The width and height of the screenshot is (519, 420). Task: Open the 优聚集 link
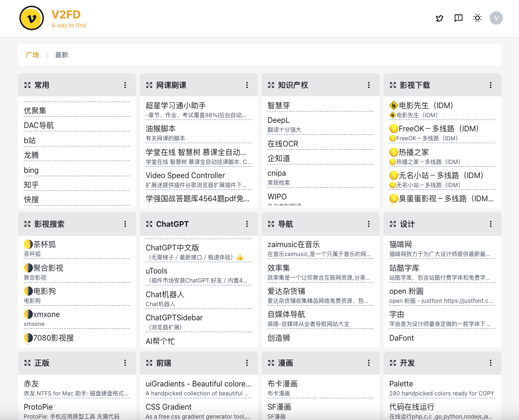(x=35, y=111)
